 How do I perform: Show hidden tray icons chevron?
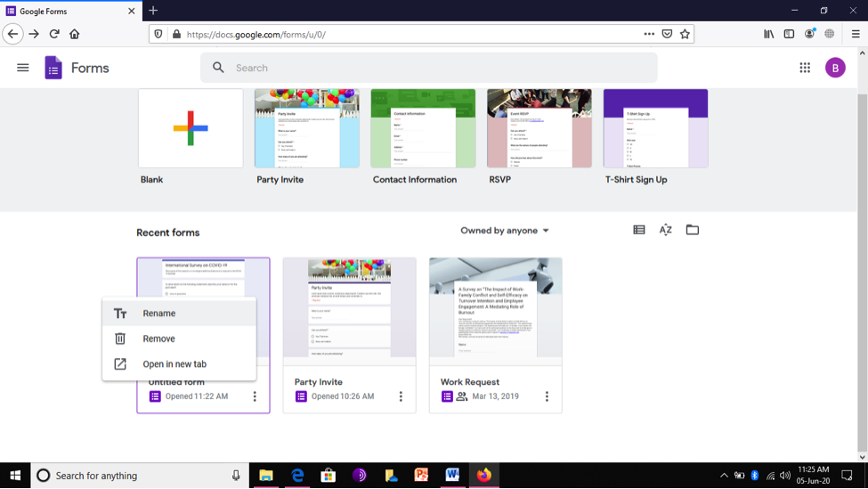(724, 476)
